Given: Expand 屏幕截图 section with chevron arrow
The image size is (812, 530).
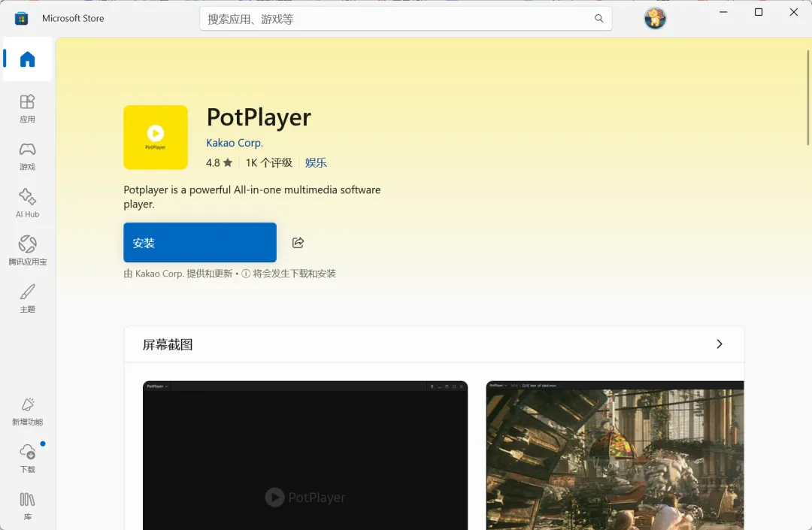Looking at the screenshot, I should click(x=720, y=344).
